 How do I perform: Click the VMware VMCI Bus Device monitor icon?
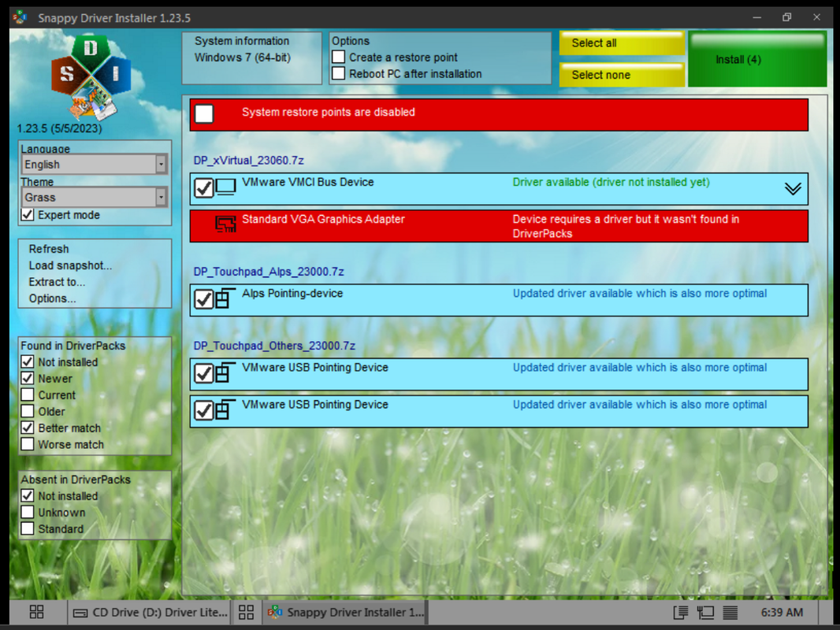[x=225, y=188]
